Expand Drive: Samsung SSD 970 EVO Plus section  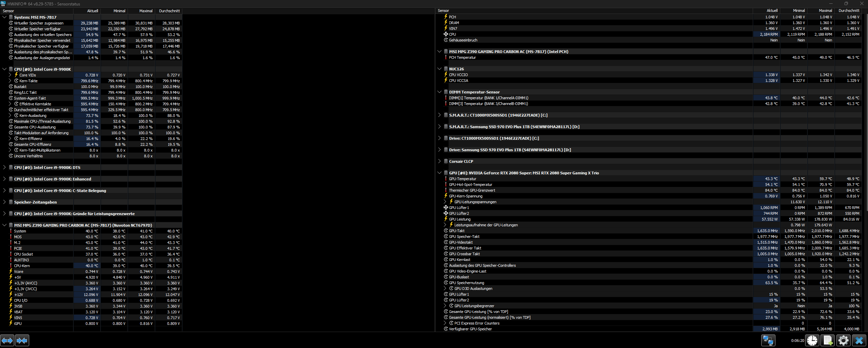click(439, 150)
